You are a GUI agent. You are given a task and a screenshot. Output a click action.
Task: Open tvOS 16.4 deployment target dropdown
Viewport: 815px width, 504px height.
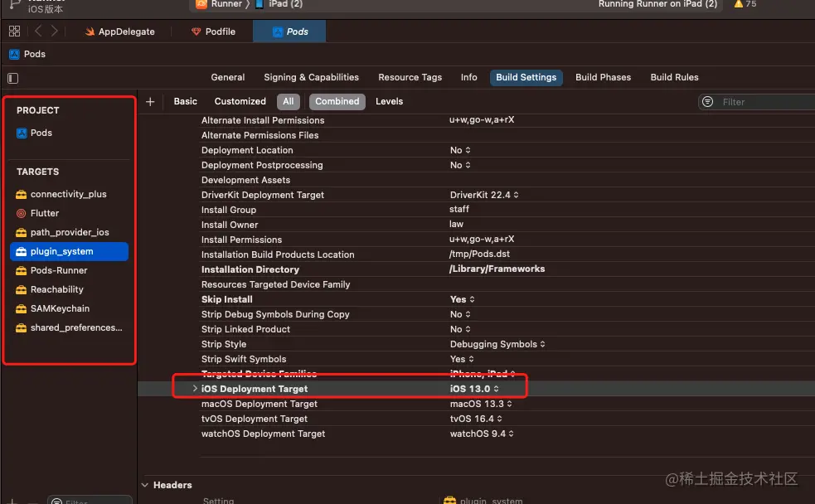[476, 419]
